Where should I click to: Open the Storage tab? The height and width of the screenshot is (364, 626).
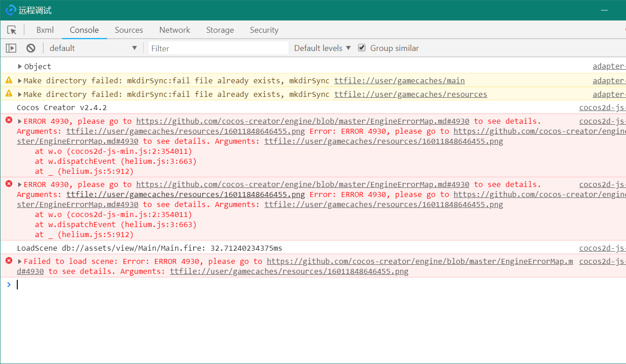pos(220,30)
